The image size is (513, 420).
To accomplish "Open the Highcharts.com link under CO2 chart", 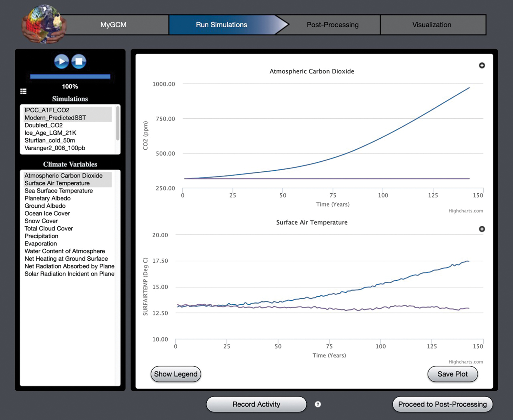I will 466,211.
